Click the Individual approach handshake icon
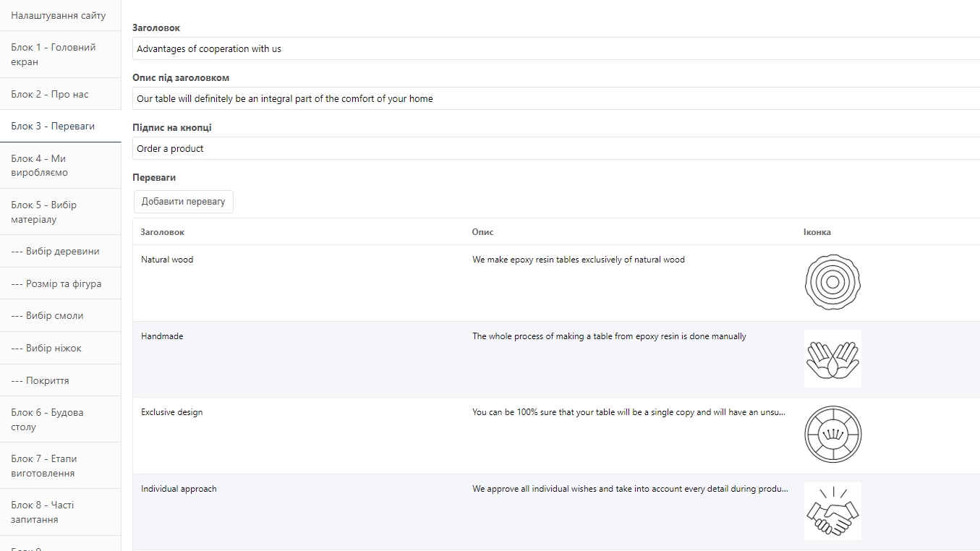Viewport: 980px width, 551px height. pyautogui.click(x=832, y=511)
